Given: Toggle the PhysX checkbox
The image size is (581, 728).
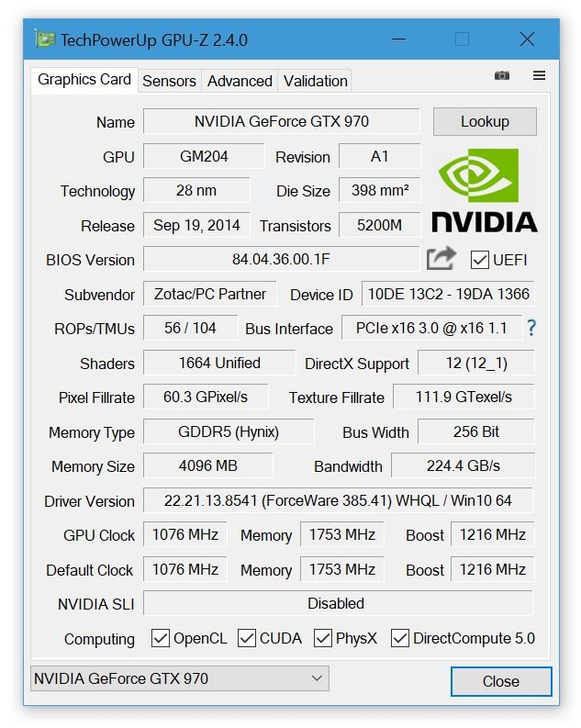Looking at the screenshot, I should [x=322, y=638].
